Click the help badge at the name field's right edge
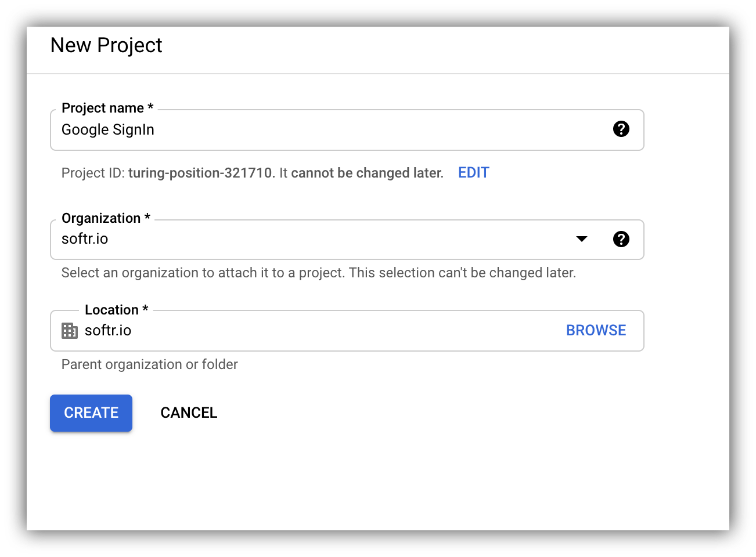Viewport: 756px width, 557px height. [x=621, y=129]
